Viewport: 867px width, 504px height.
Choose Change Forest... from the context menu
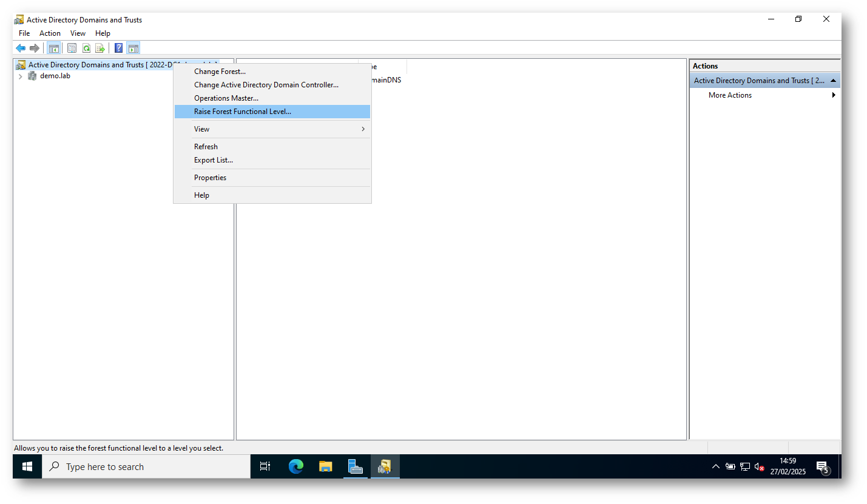click(x=272, y=72)
